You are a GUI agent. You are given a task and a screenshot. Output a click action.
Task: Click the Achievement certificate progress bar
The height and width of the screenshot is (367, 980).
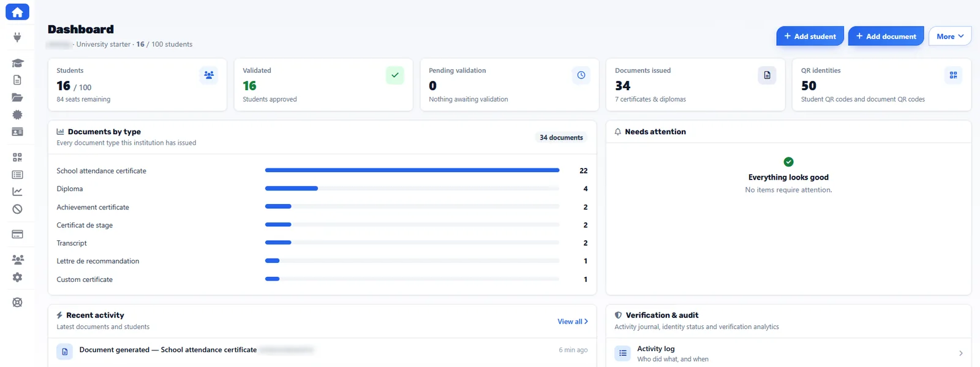412,206
